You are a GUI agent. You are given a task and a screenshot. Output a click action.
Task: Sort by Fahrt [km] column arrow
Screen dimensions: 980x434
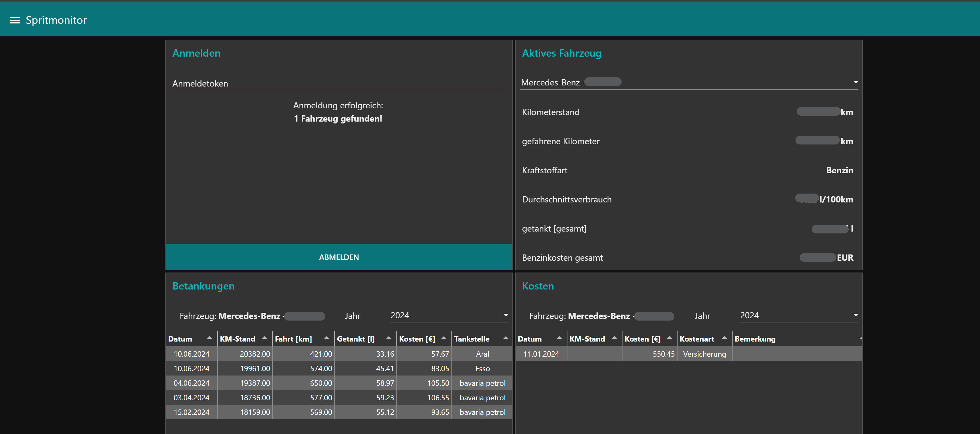[x=326, y=338]
